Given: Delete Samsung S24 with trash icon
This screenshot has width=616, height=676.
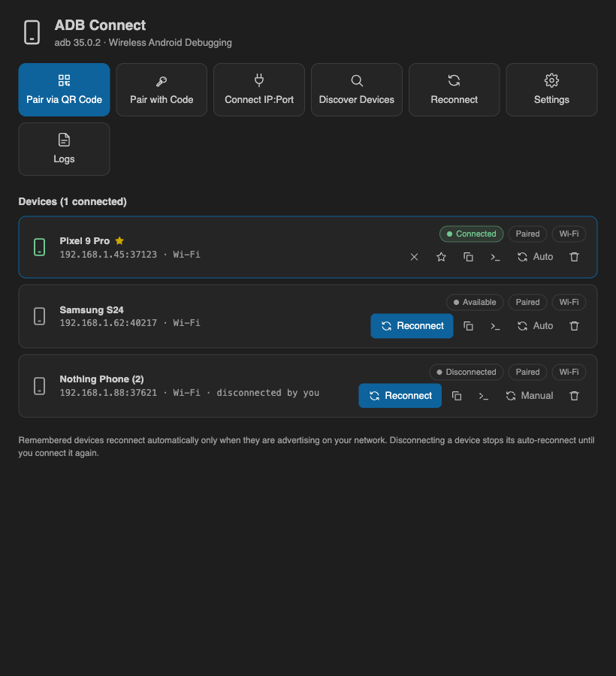Looking at the screenshot, I should [574, 326].
